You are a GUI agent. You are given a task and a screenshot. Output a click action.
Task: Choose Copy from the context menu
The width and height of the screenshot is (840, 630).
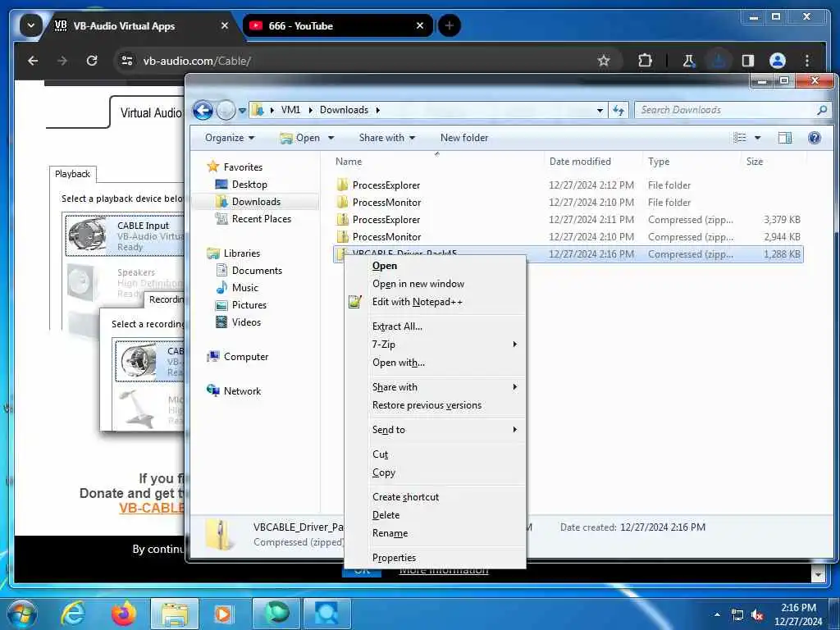tap(435, 472)
